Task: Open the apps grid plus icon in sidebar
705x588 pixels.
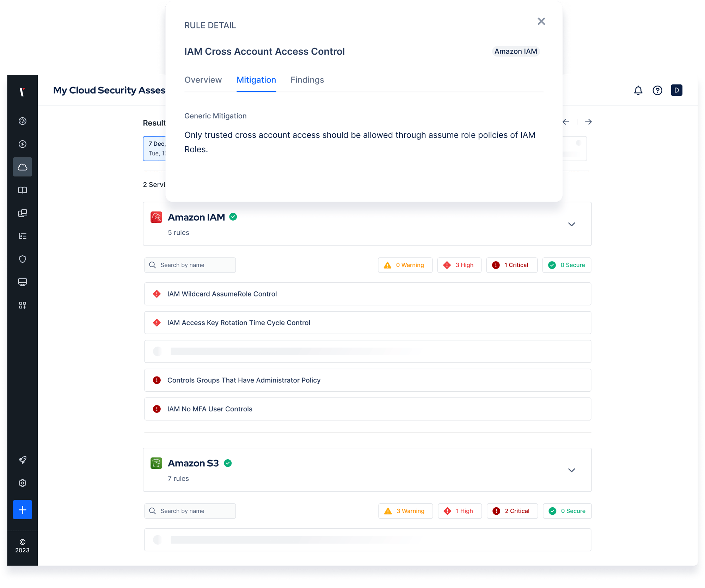Action: pyautogui.click(x=23, y=305)
